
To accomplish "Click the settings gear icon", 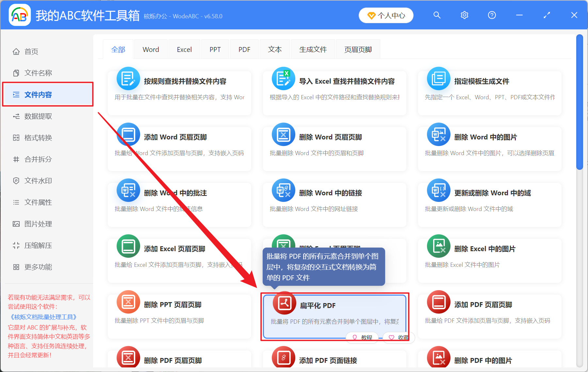I will (x=464, y=15).
